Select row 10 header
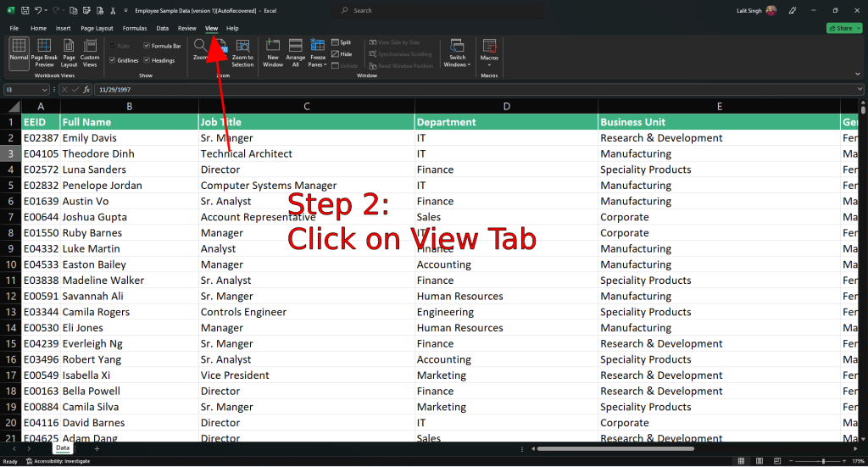Screen dimensions: 868x467 click(10, 264)
